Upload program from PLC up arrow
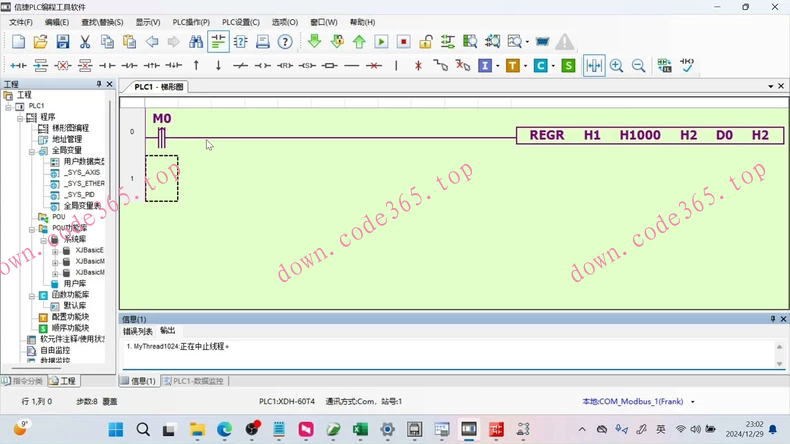Image resolution: width=790 pixels, height=444 pixels. (x=359, y=41)
